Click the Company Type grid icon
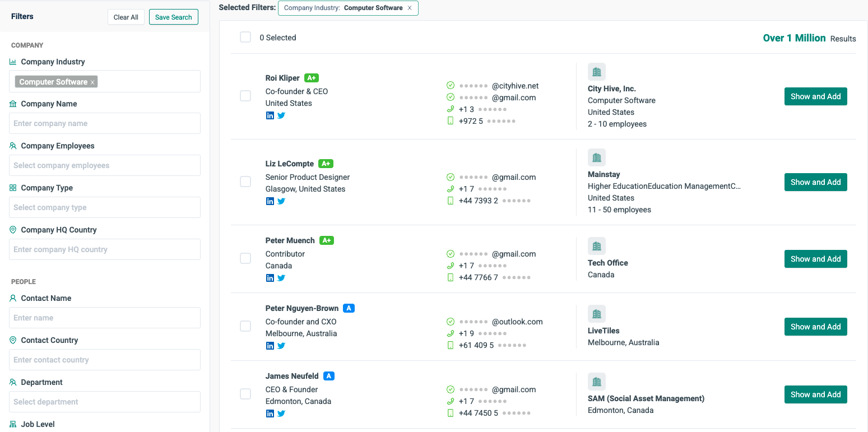Image resolution: width=868 pixels, height=432 pixels. 13,188
